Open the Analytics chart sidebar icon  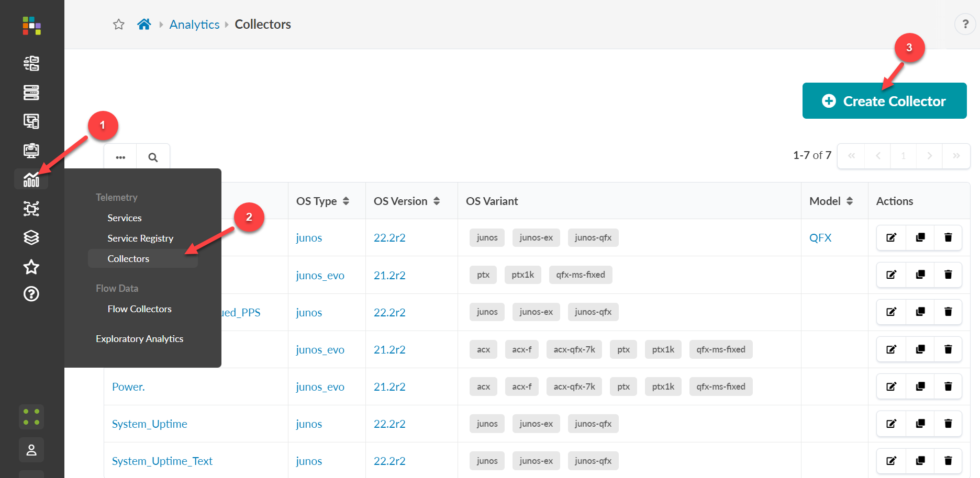point(31,179)
